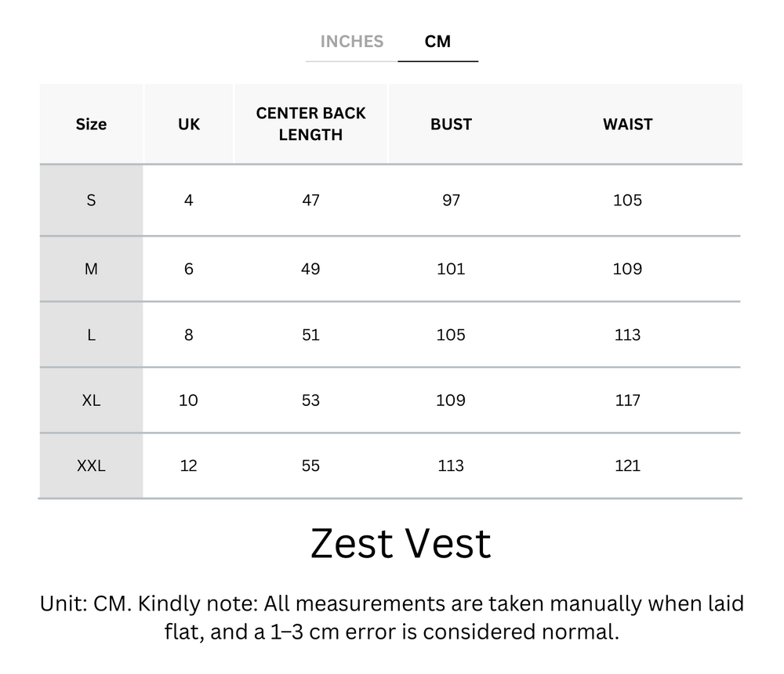Select the XL size row label
This screenshot has width=784, height=674.
(x=91, y=400)
